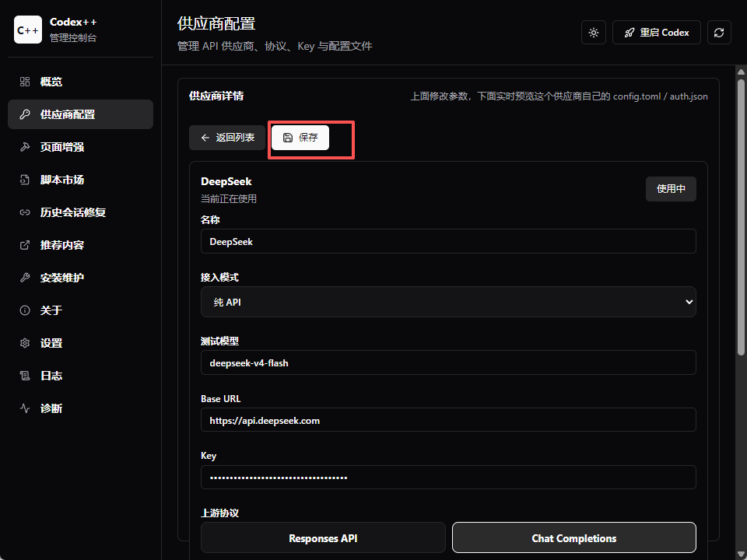Toggle light/dark theme sun icon
747x560 pixels.
593,33
